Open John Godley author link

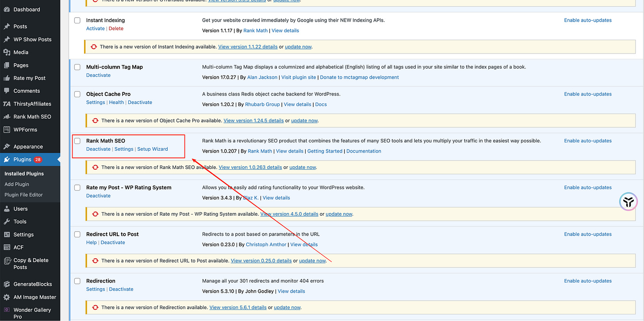259,291
